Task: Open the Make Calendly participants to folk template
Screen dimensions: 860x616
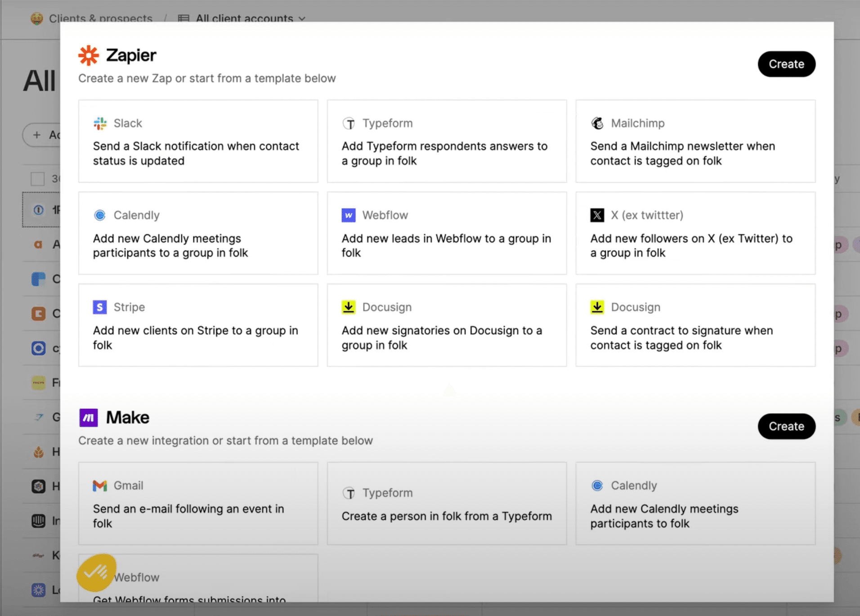Action: [x=695, y=504]
